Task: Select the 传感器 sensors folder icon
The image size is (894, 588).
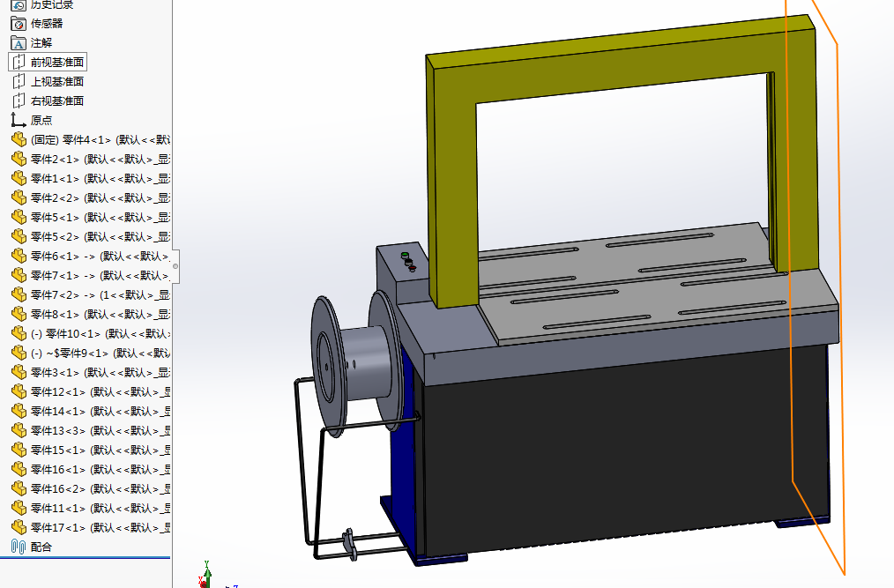Action: 19,24
